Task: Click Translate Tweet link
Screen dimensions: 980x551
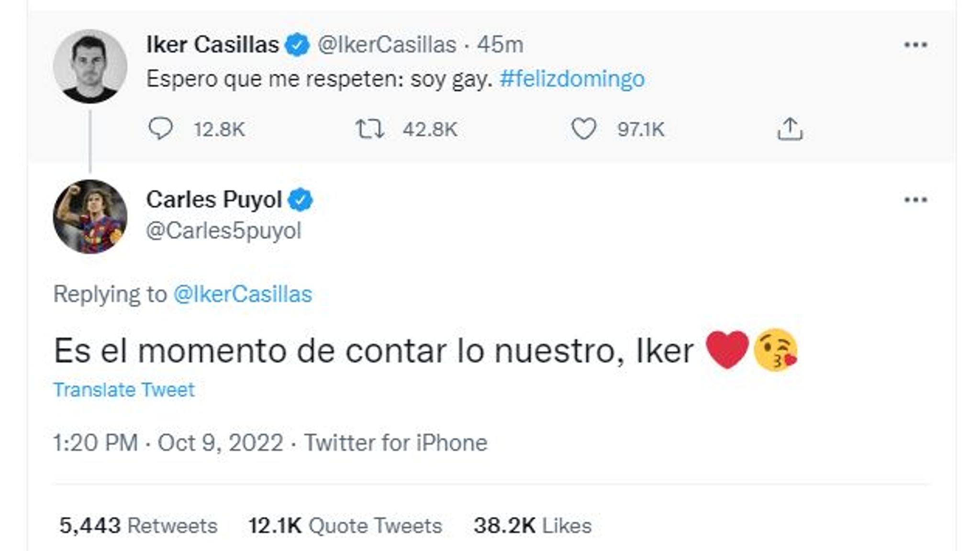Action: point(124,390)
